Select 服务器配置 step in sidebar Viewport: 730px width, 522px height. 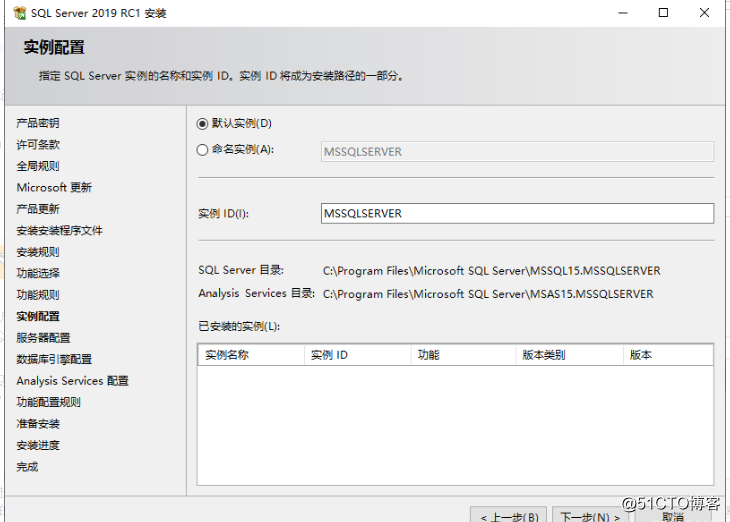[x=43, y=338]
